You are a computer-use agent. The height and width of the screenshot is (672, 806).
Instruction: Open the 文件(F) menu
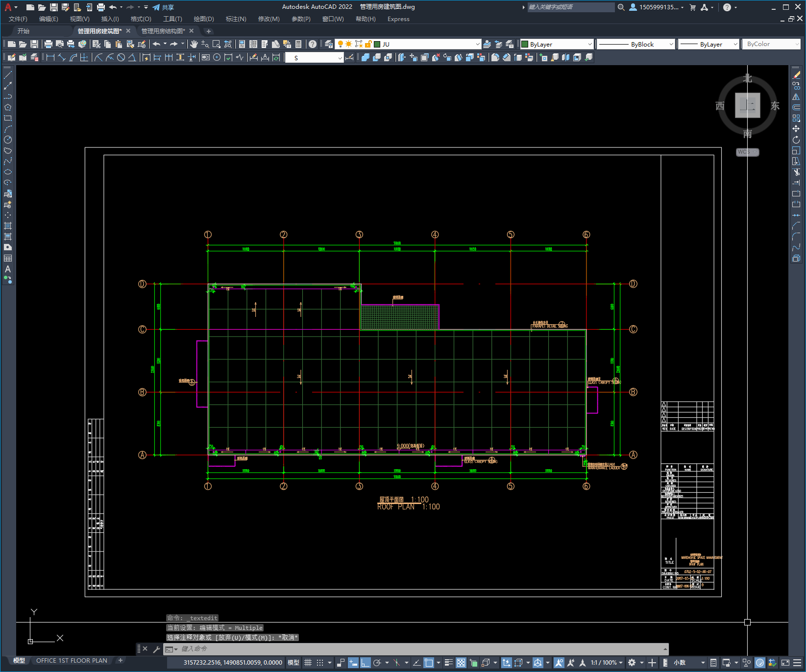point(18,19)
